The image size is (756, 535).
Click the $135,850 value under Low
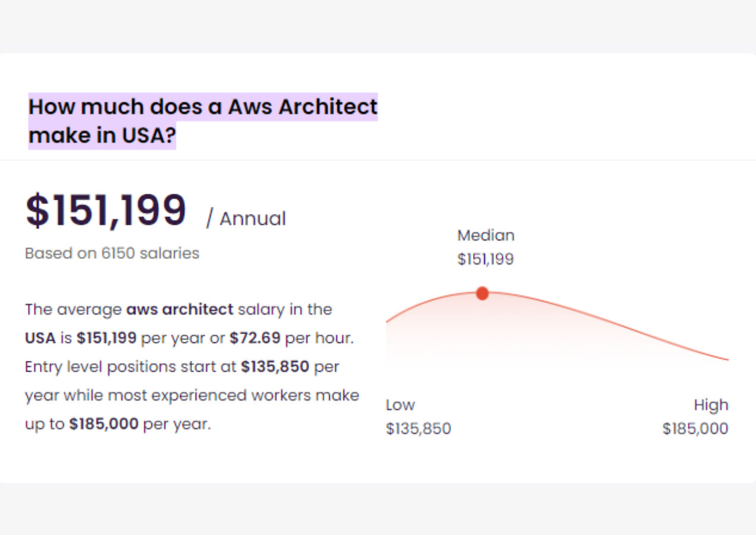[418, 429]
